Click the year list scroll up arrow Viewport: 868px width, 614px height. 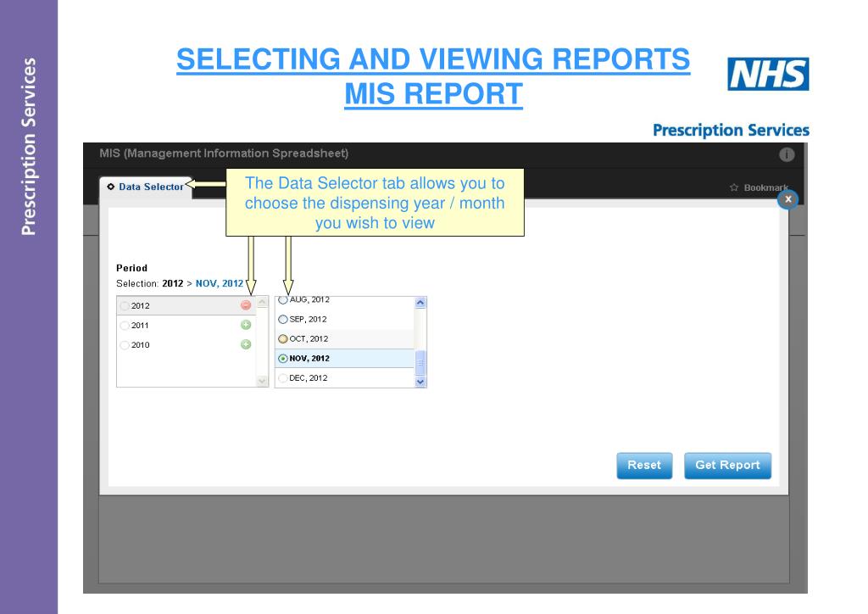coord(263,302)
